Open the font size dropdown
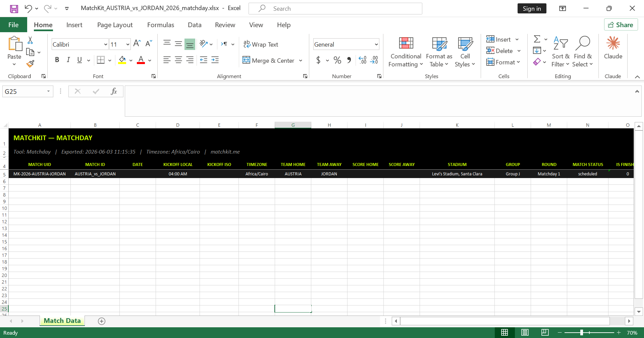This screenshot has height=338, width=644. click(x=128, y=44)
